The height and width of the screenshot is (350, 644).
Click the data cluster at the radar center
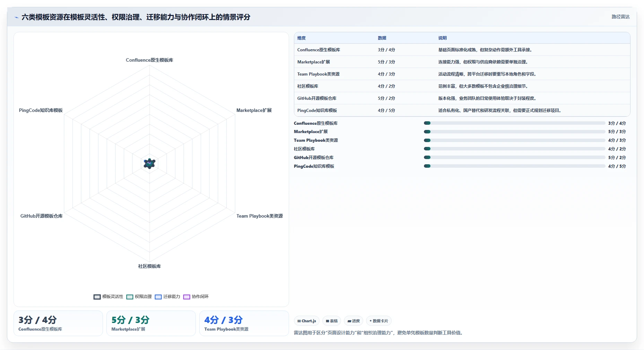tap(149, 163)
